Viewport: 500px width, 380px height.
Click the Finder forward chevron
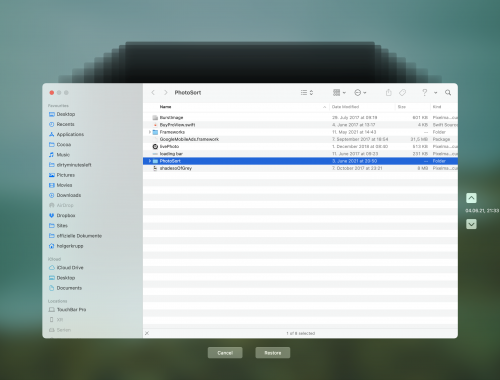click(165, 93)
